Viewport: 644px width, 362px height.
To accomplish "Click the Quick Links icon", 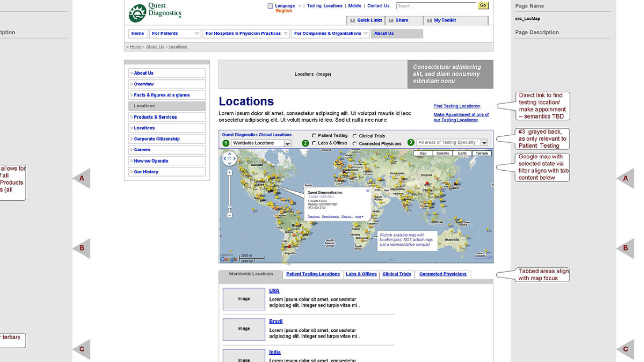I will tap(352, 20).
